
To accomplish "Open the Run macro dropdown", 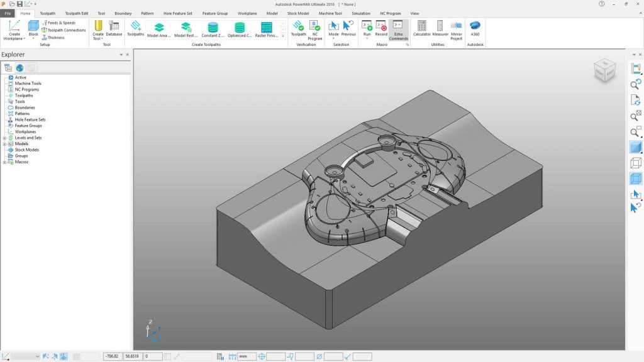I will coord(367,38).
